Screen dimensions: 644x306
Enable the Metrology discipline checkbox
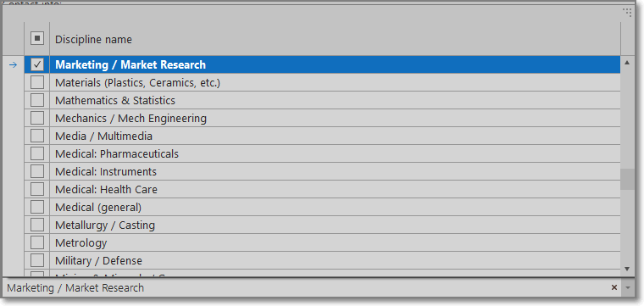coord(37,242)
